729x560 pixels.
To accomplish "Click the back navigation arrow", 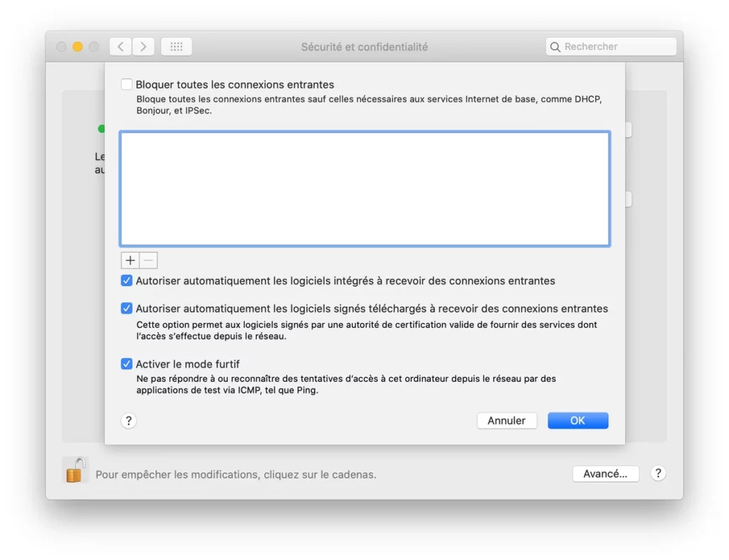I will pos(120,47).
